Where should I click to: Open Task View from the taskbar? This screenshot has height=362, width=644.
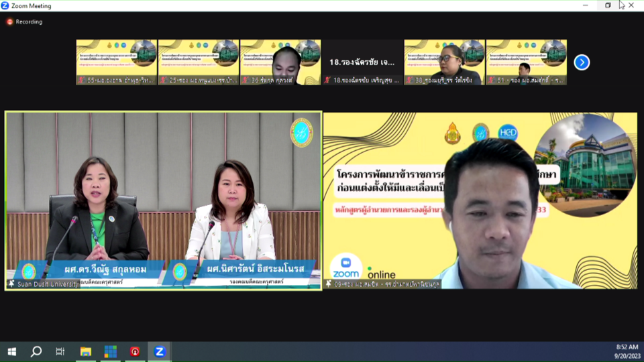click(x=60, y=352)
